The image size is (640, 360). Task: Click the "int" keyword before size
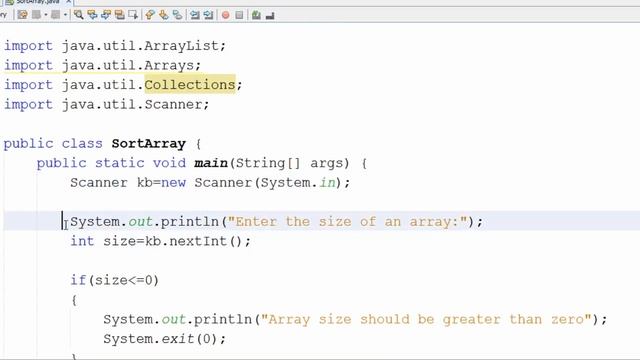(82, 241)
